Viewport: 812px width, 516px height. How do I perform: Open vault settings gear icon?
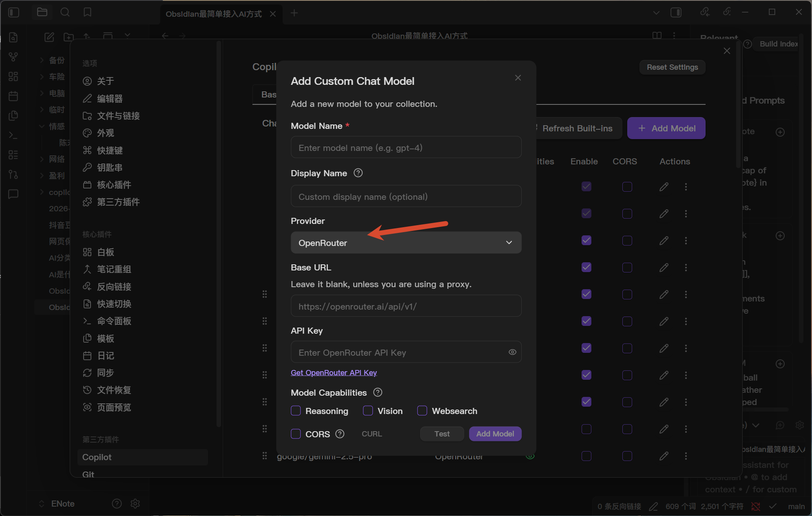135,504
